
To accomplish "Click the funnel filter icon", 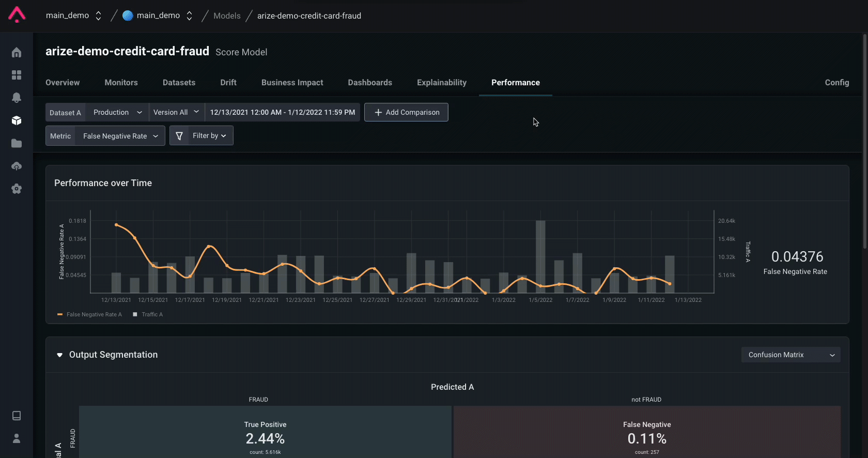I will tap(179, 136).
